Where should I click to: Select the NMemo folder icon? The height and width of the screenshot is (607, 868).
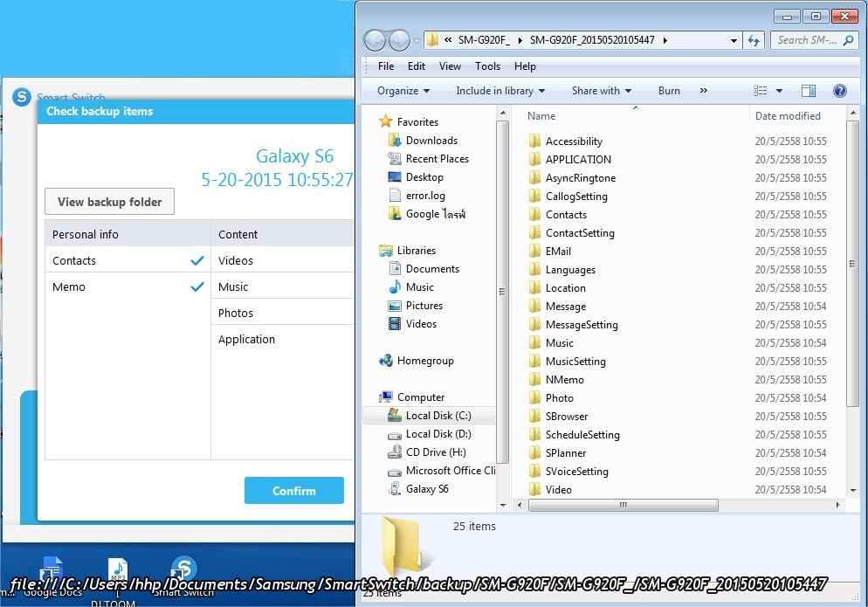[x=534, y=379]
